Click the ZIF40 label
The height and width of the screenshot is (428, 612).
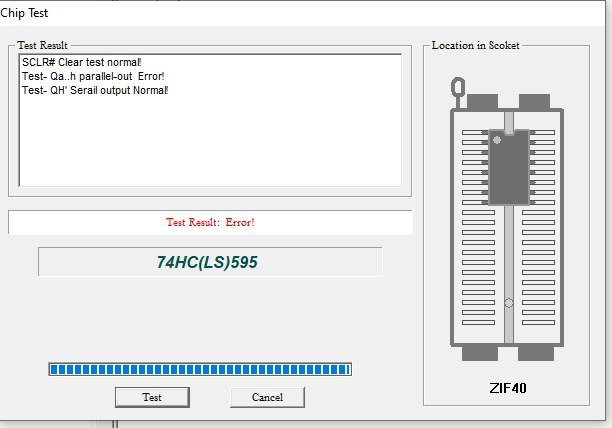point(508,388)
